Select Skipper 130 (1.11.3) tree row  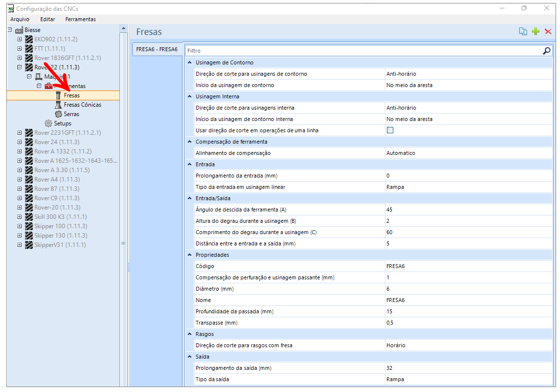coord(60,236)
